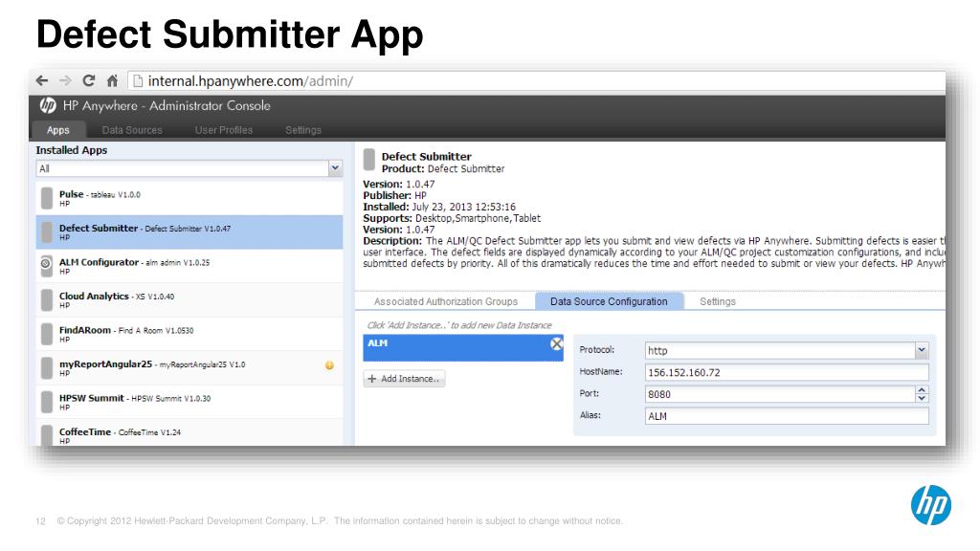Click the Defect Submitter icon in details panel

coord(369,160)
